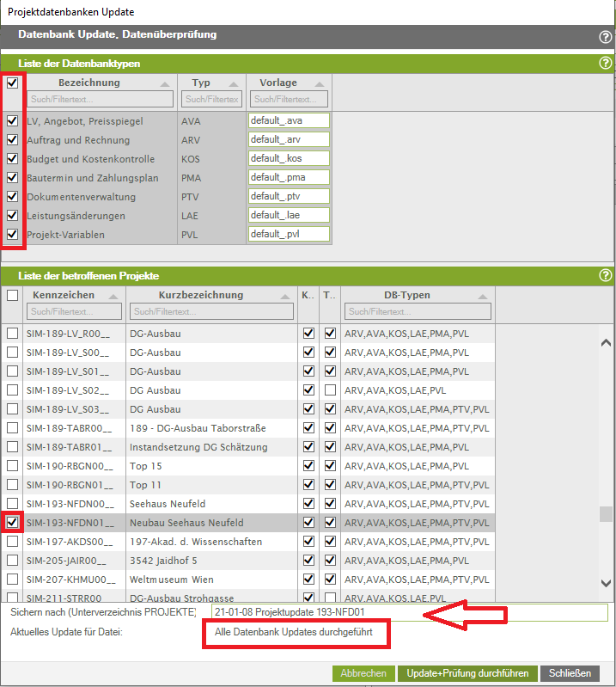This screenshot has width=616, height=687.
Task: Click Update+Prüfung durchführen button
Action: click(x=467, y=673)
